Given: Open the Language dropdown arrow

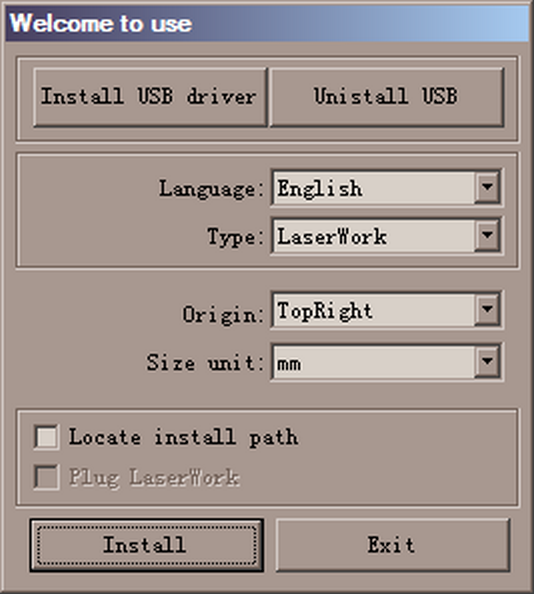Looking at the screenshot, I should tap(487, 188).
